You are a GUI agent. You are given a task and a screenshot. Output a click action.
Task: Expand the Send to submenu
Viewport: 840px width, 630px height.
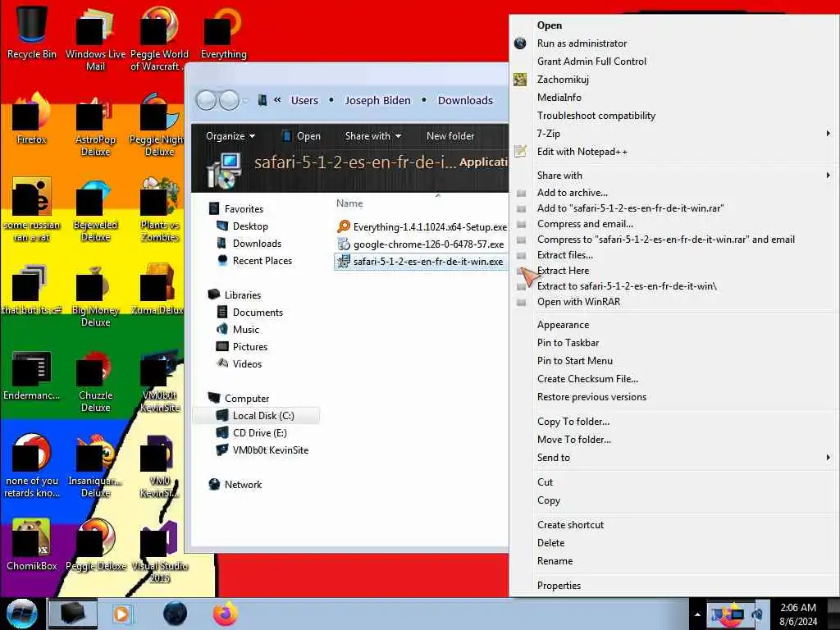(x=672, y=458)
